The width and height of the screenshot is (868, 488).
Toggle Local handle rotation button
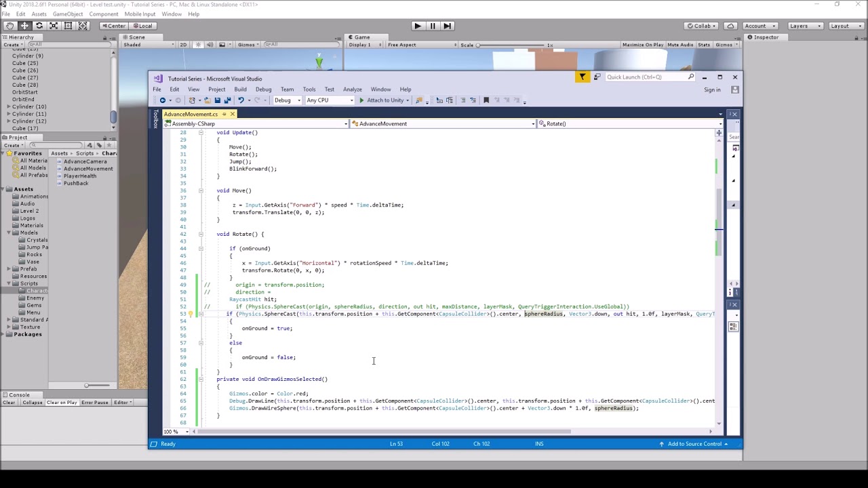point(142,26)
